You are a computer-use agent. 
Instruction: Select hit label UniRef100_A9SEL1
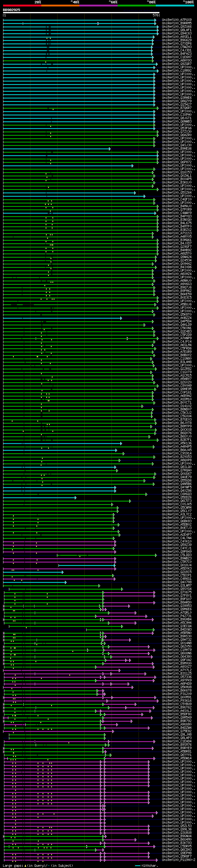coord(177,37)
